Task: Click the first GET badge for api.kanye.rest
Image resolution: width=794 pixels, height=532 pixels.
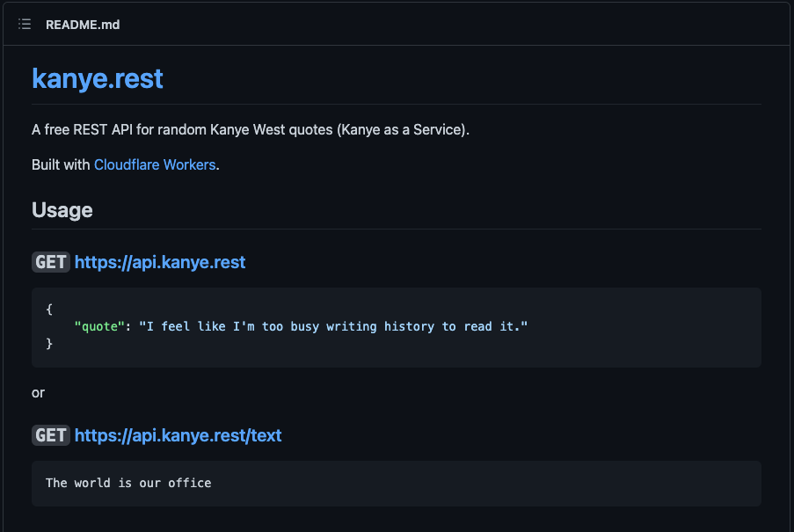Action: tap(51, 262)
